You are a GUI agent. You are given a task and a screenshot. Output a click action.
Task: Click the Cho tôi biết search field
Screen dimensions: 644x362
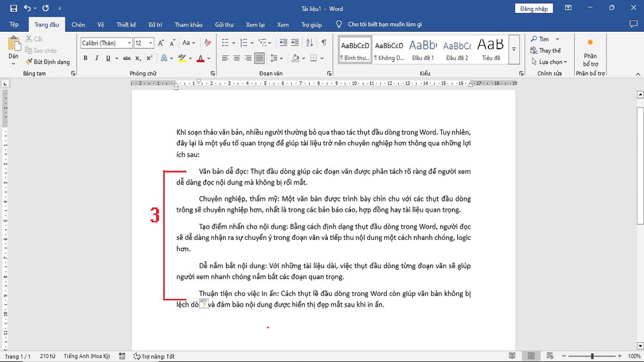pos(385,25)
